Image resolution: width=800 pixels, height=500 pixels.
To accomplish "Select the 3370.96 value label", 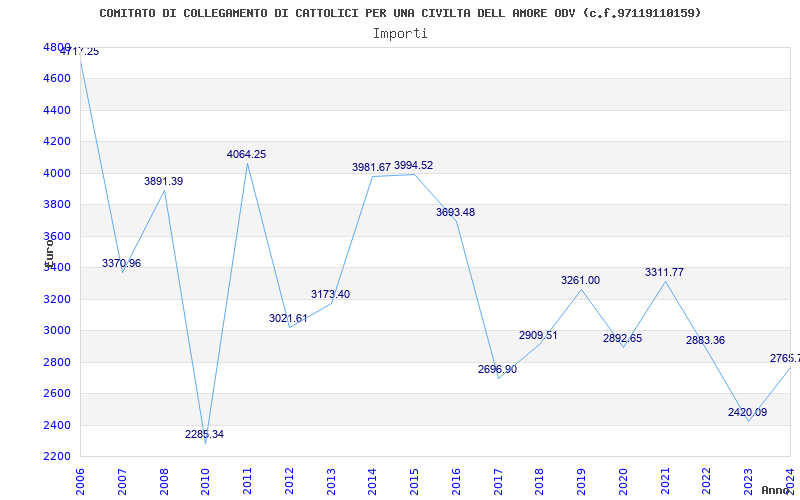I will click(121, 263).
